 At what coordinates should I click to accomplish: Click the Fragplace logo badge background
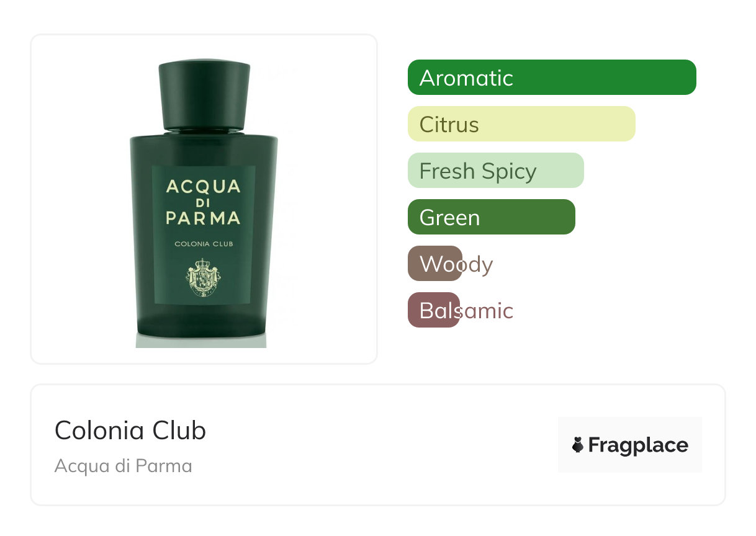pyautogui.click(x=630, y=445)
